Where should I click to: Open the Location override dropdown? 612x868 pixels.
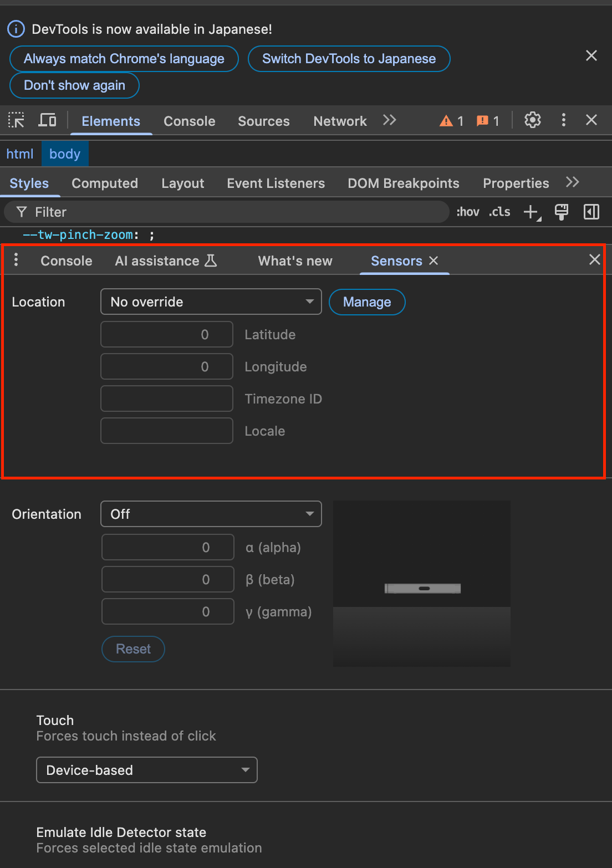[x=211, y=302]
